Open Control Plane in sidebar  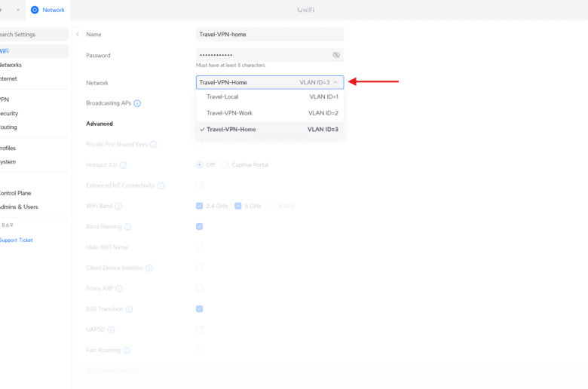coord(15,193)
